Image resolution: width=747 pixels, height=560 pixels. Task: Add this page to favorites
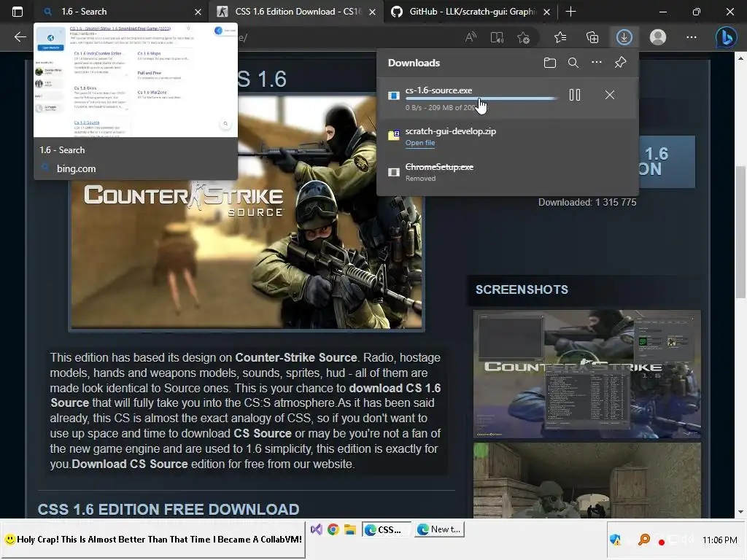[x=523, y=37]
